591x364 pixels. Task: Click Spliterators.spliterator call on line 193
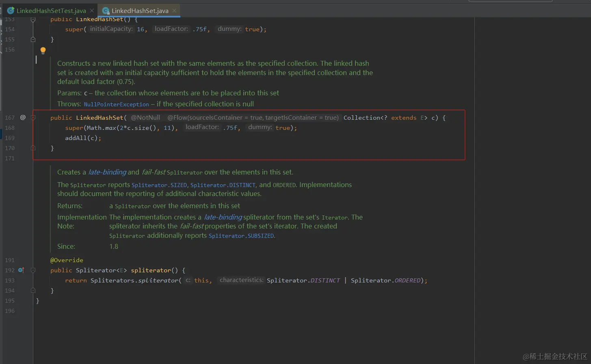(134, 280)
